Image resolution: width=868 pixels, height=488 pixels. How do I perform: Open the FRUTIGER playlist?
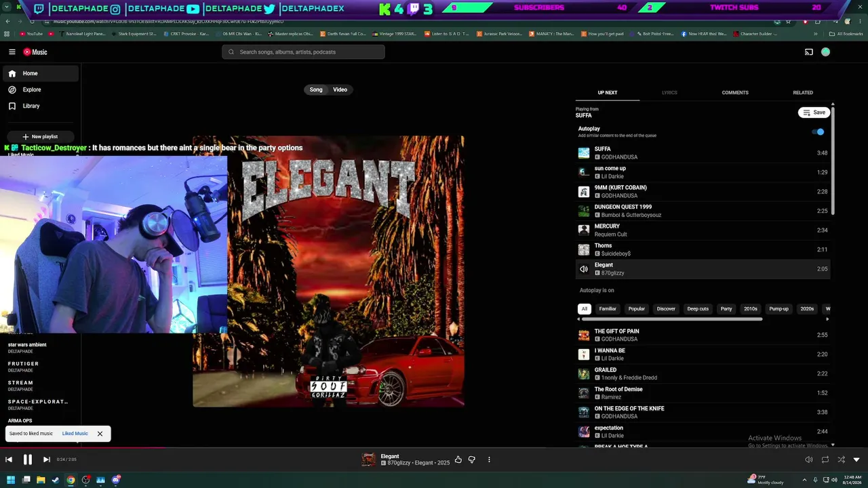pos(38,367)
